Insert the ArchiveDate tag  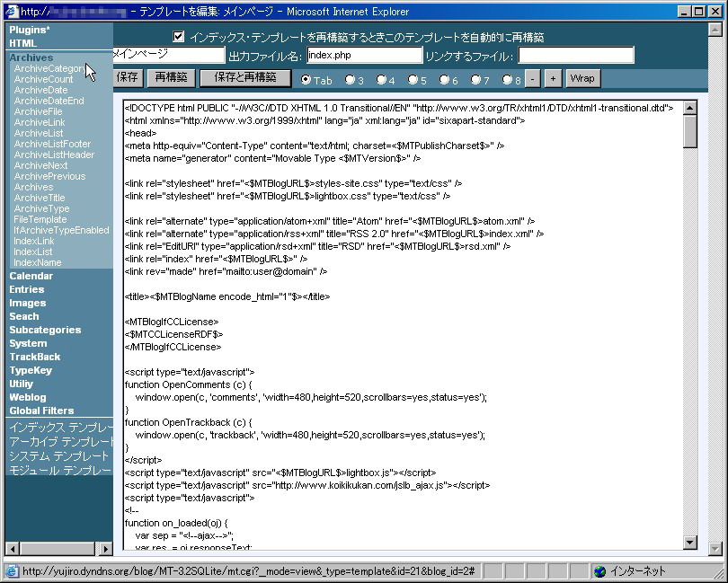coord(40,90)
